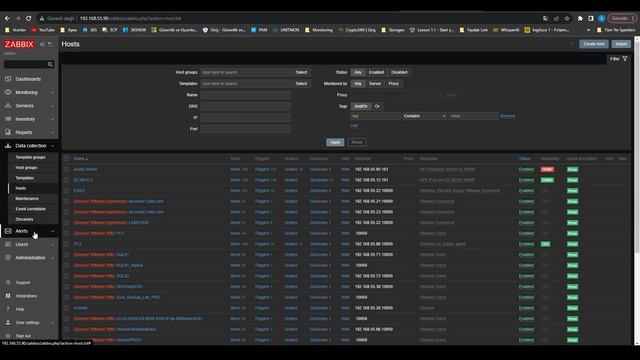Click the Zabbix logo
Viewport: 640px width, 360px height.
pyautogui.click(x=19, y=44)
